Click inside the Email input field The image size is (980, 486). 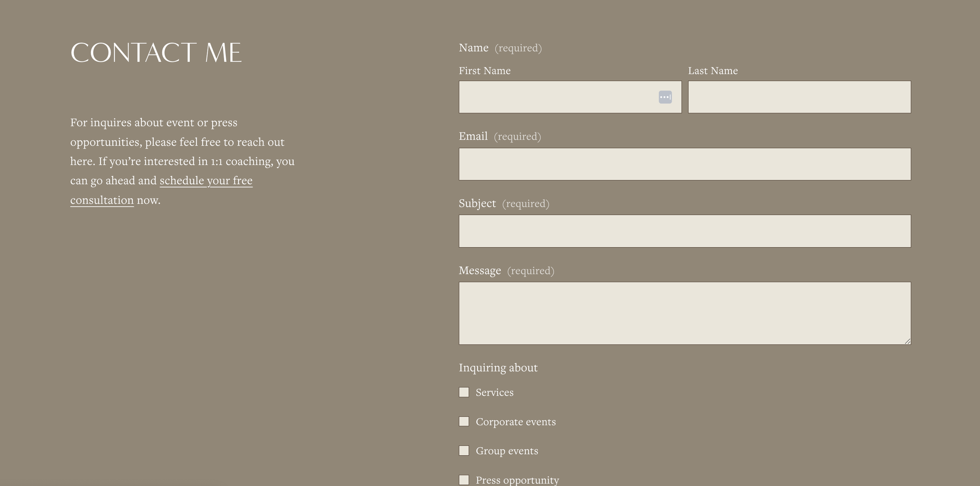[x=684, y=164]
